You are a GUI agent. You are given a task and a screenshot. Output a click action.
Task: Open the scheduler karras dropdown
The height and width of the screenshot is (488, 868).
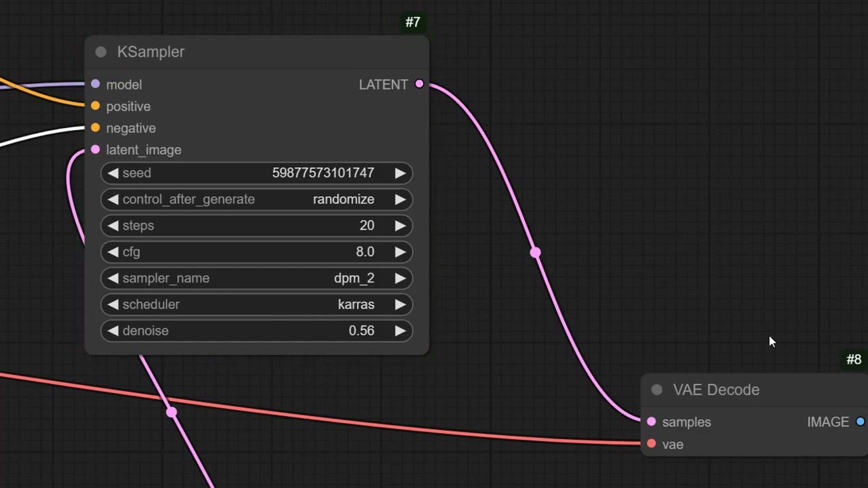coord(256,304)
